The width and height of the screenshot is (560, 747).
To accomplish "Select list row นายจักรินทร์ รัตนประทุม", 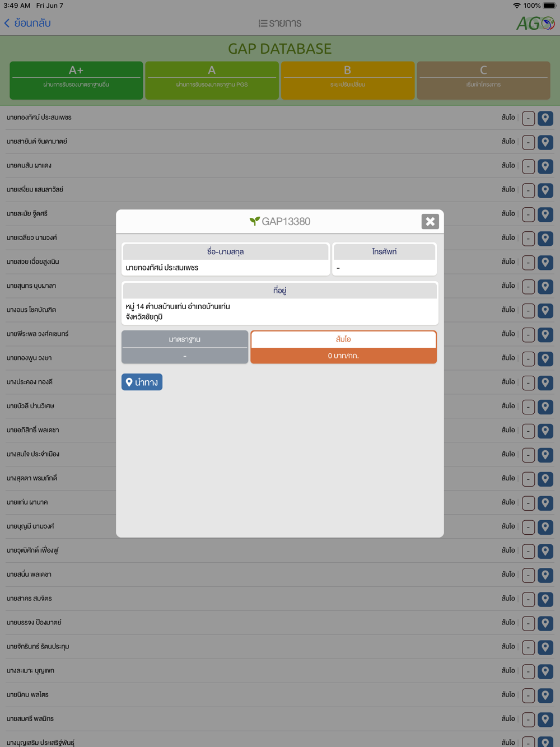I will (280, 647).
